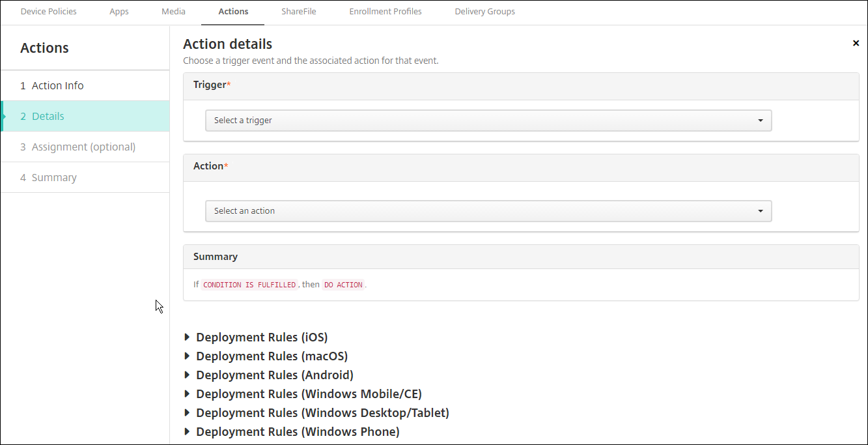This screenshot has height=445, width=868.
Task: Expand Deployment Rules (macOS)
Action: (266, 356)
